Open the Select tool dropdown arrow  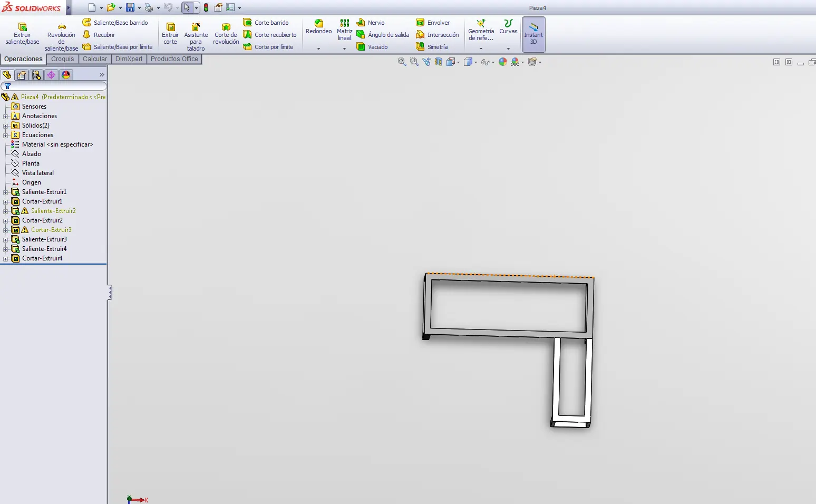tap(196, 8)
